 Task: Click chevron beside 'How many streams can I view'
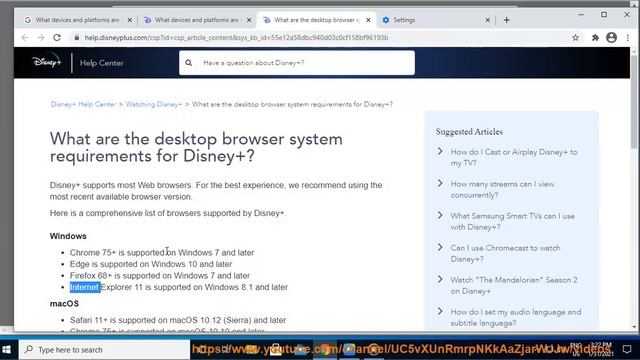(x=440, y=183)
